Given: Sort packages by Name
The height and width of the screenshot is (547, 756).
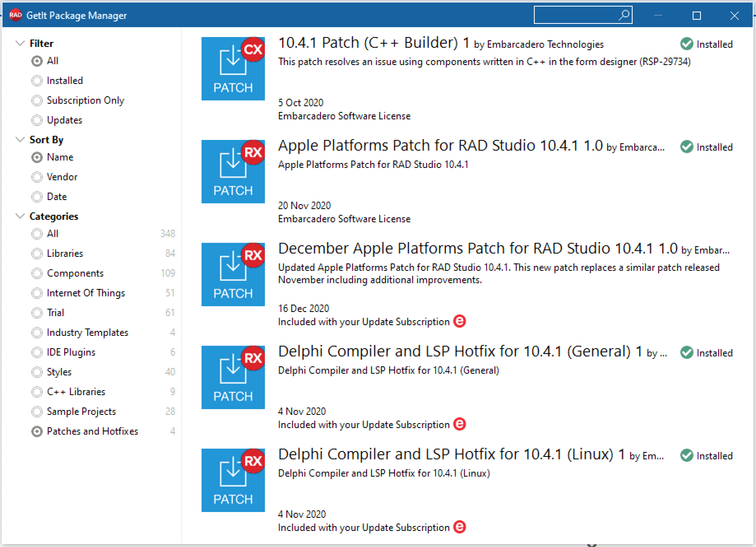Looking at the screenshot, I should point(37,157).
